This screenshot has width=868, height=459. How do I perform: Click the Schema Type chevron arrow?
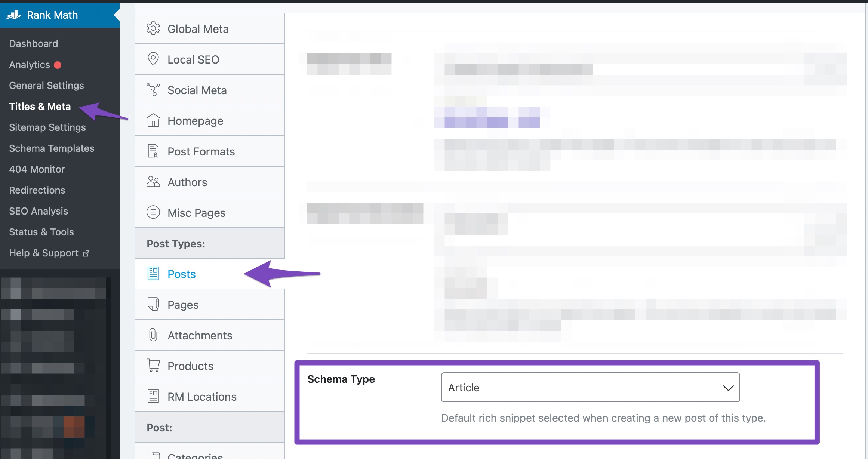(x=728, y=388)
